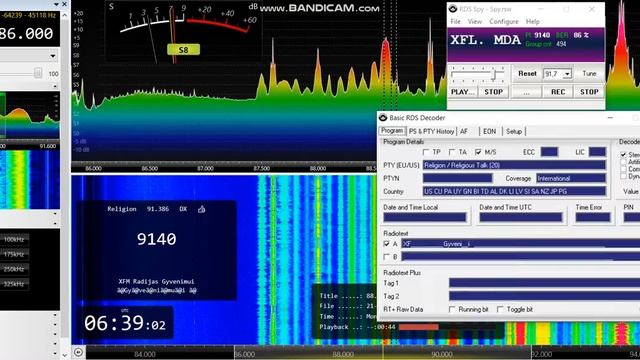Enable the Running bit checkbox
This screenshot has width=640, height=360.
[x=452, y=309]
